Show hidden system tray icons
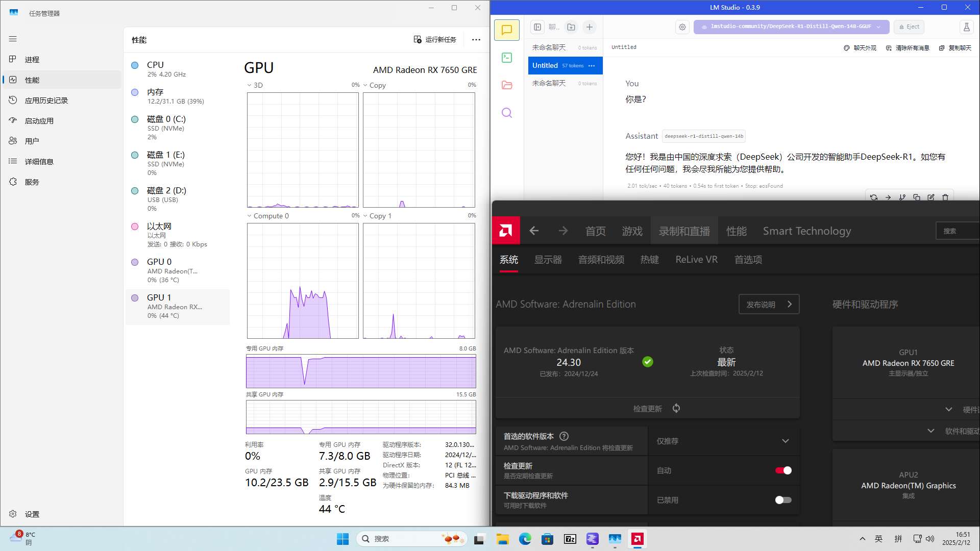Image resolution: width=980 pixels, height=551 pixels. tap(862, 539)
